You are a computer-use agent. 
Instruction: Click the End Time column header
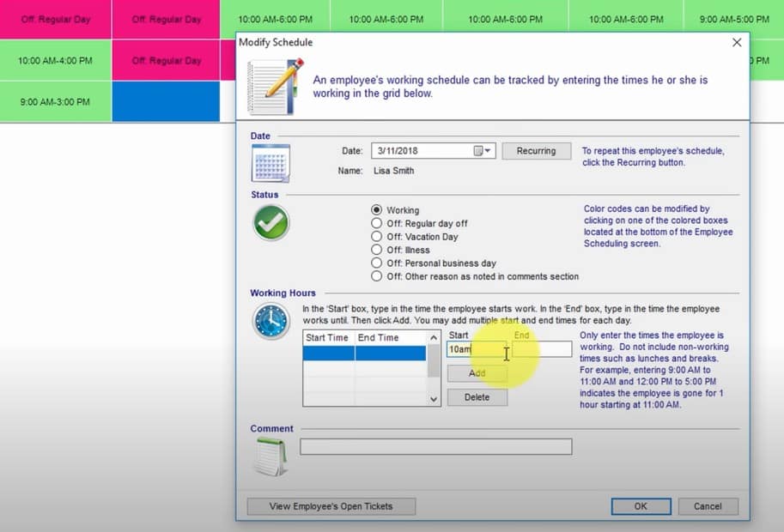point(391,338)
